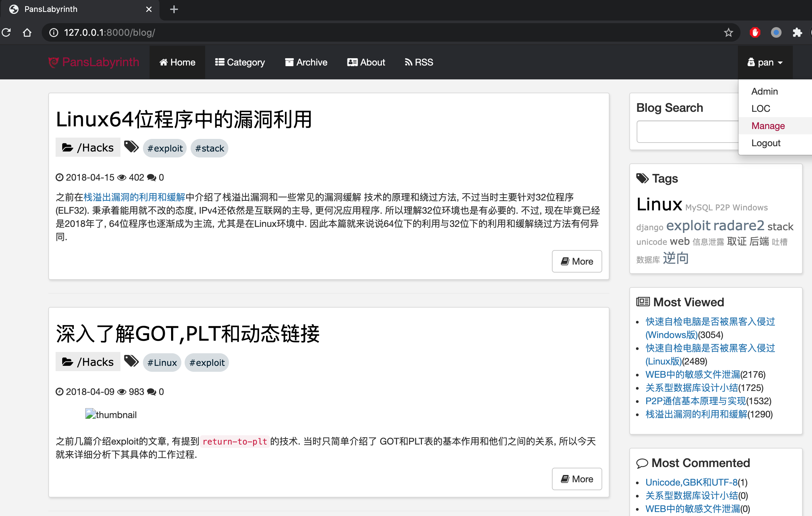This screenshot has height=516, width=812.
Task: Select the 取证 tag in tag cloud
Action: (737, 241)
